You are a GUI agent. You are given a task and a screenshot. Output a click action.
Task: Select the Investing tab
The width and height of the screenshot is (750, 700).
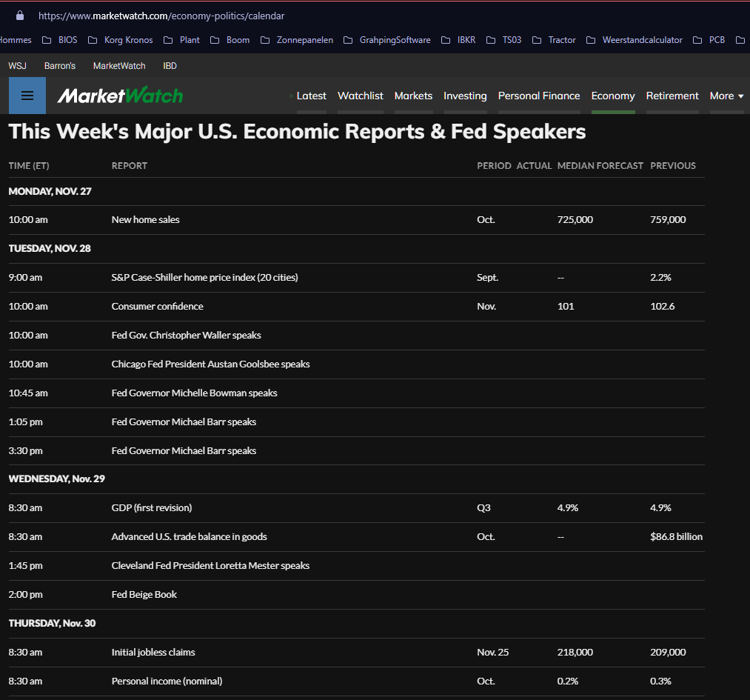(x=465, y=96)
